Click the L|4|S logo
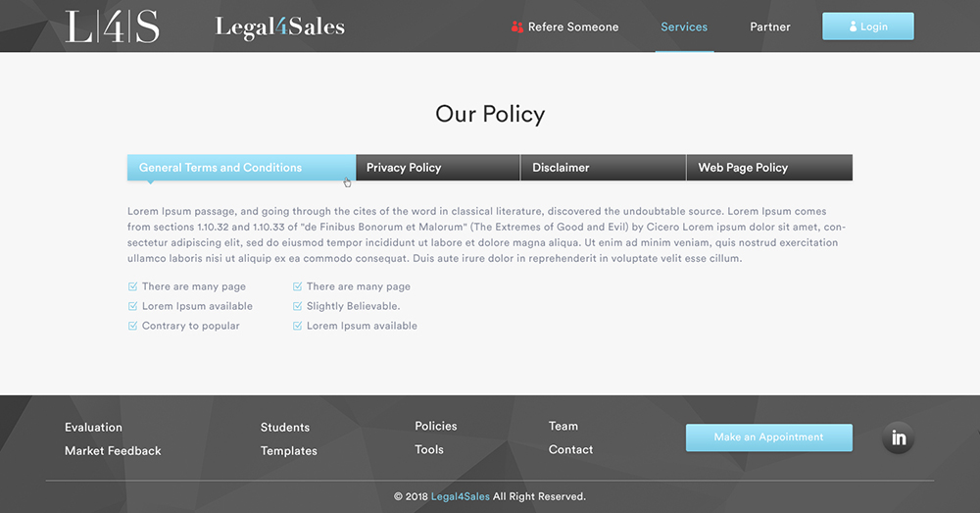 coord(113,26)
